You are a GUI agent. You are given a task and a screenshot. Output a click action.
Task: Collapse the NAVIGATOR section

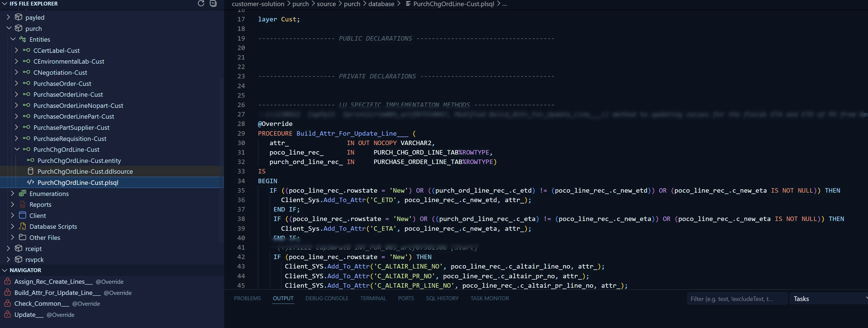(x=5, y=270)
